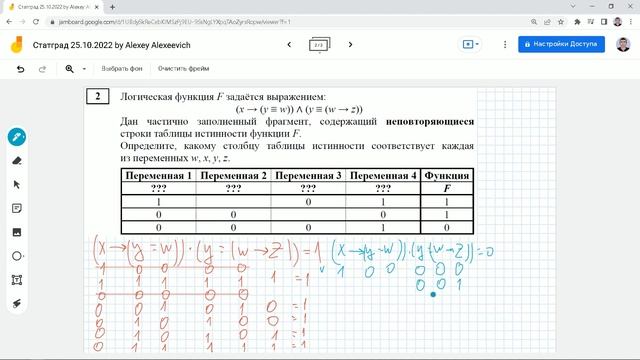640x360 pixels.
Task: Click the task number '2' box
Action: tap(98, 96)
